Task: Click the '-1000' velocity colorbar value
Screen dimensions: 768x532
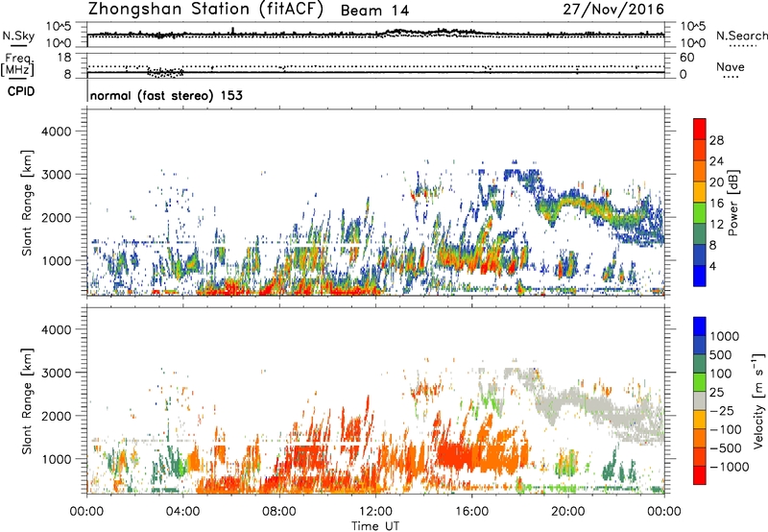Action: (x=730, y=467)
